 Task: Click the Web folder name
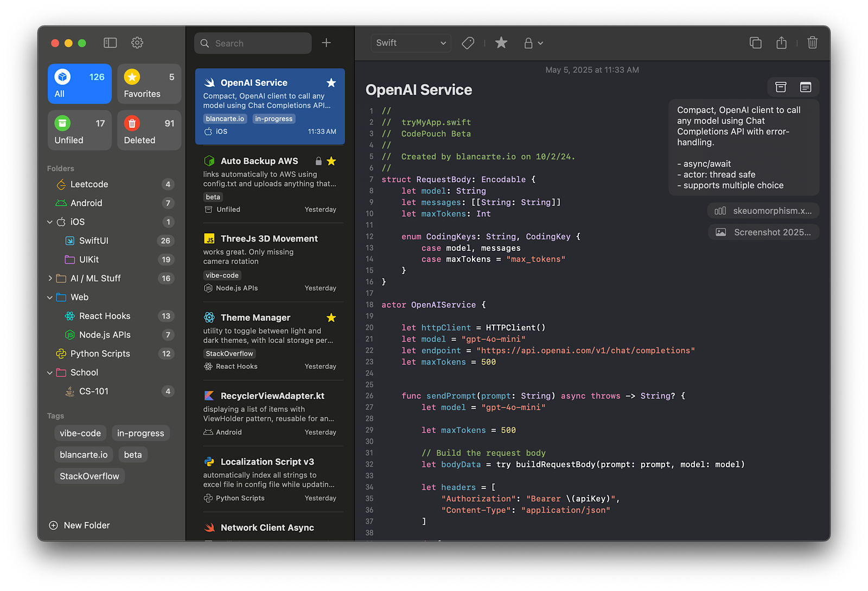79,297
